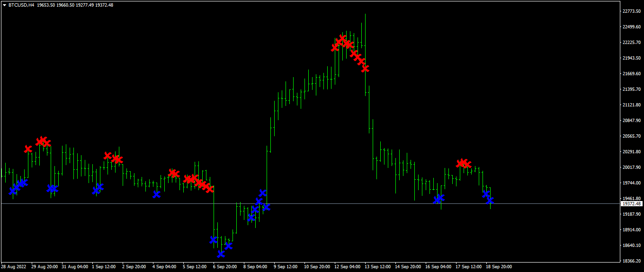644x272 pixels.
Task: Click the 16 Sep 04:00 time axis label
Action: point(438,266)
